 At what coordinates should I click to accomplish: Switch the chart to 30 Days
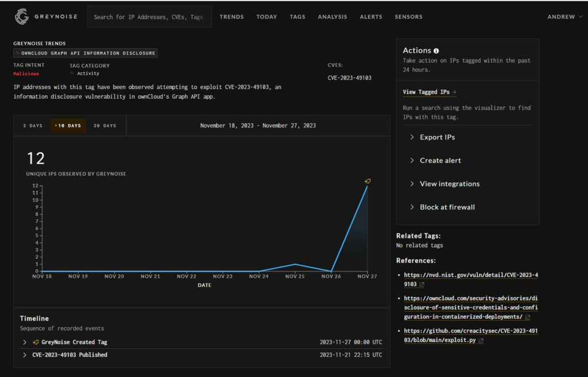(105, 126)
